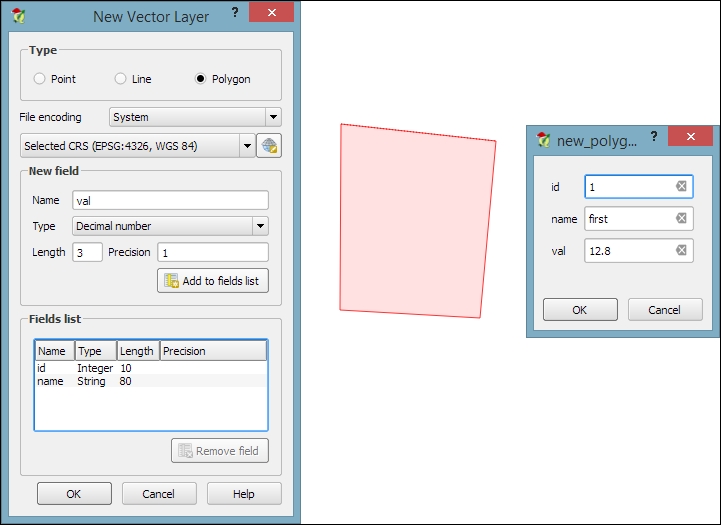
Task: Select the Polygon geometry type radio button
Action: click(x=200, y=79)
